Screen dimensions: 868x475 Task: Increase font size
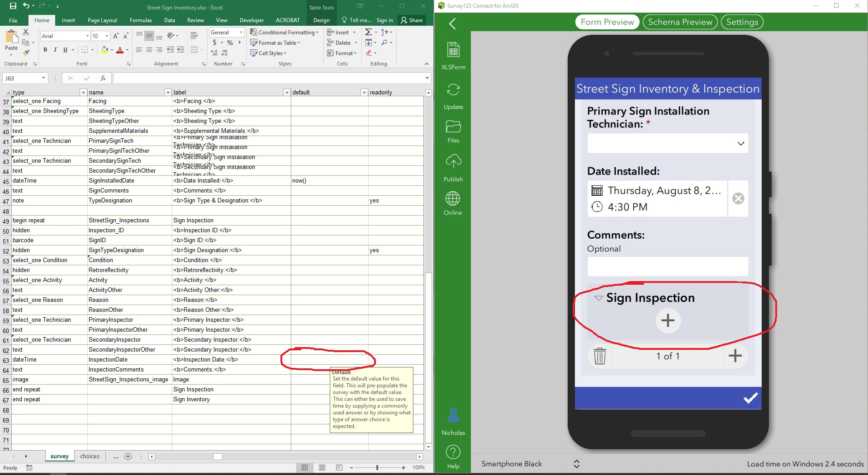(116, 36)
